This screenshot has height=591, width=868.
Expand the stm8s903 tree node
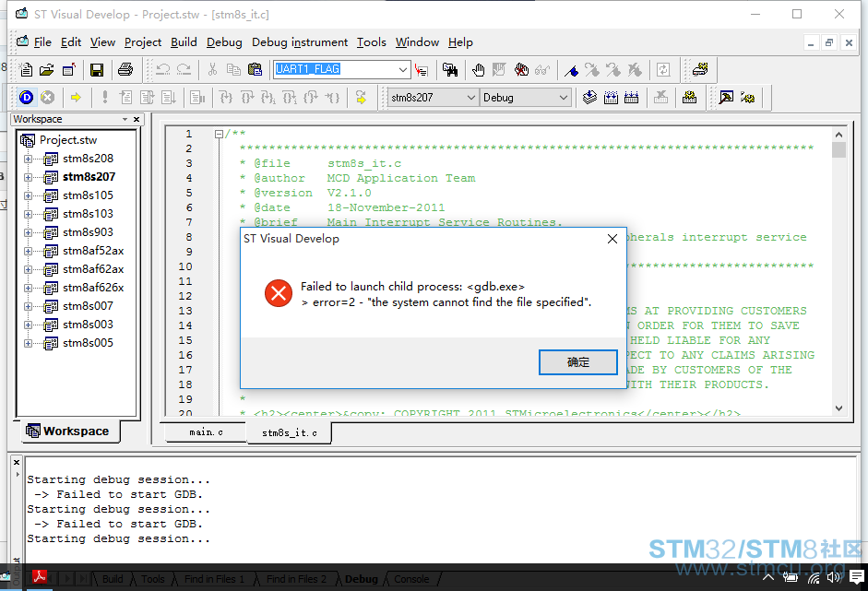[x=28, y=232]
